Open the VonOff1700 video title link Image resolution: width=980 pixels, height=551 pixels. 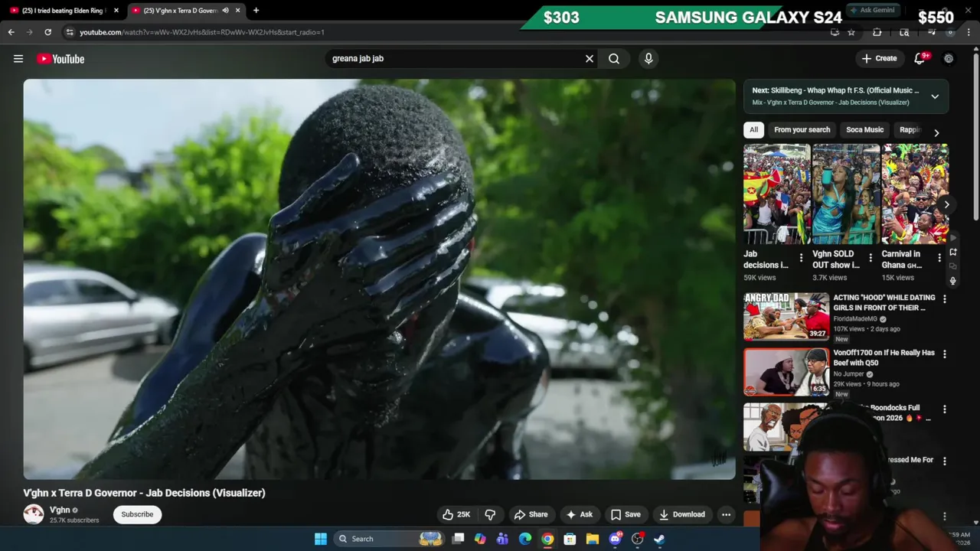884,357
